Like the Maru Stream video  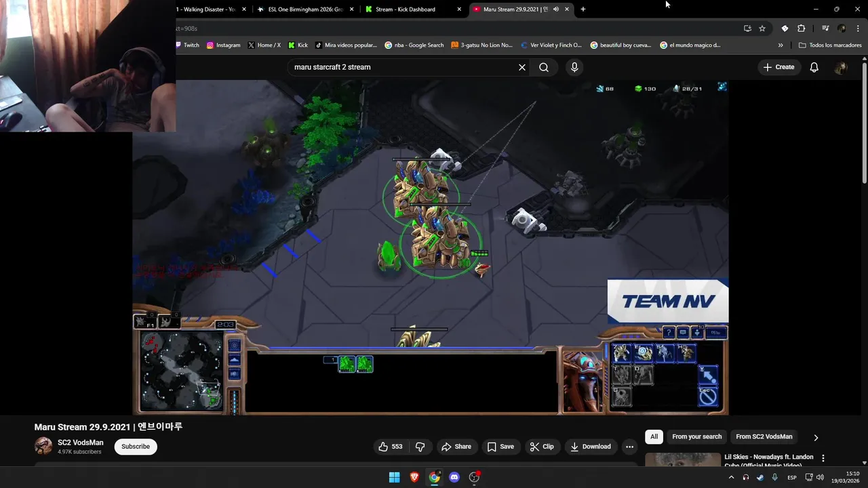click(x=390, y=447)
